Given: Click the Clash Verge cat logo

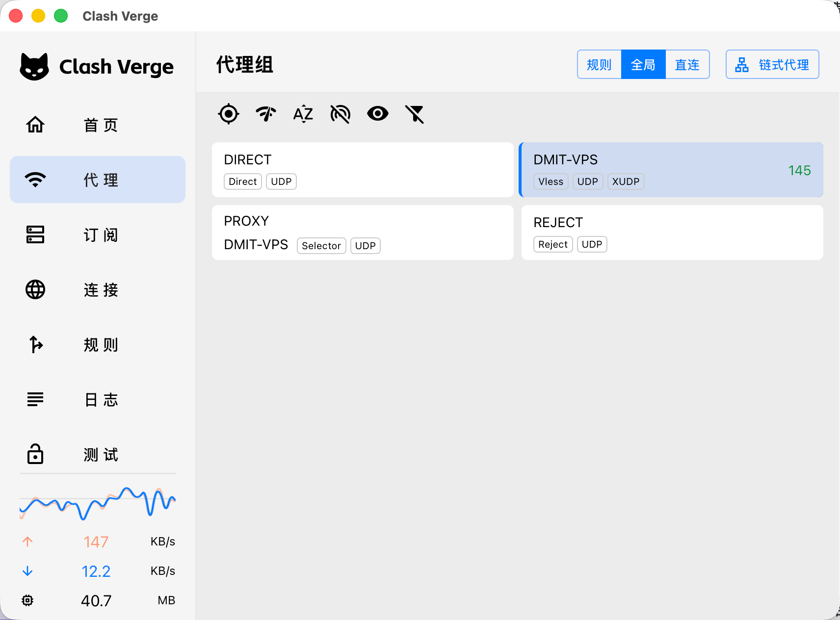Looking at the screenshot, I should click(x=34, y=67).
